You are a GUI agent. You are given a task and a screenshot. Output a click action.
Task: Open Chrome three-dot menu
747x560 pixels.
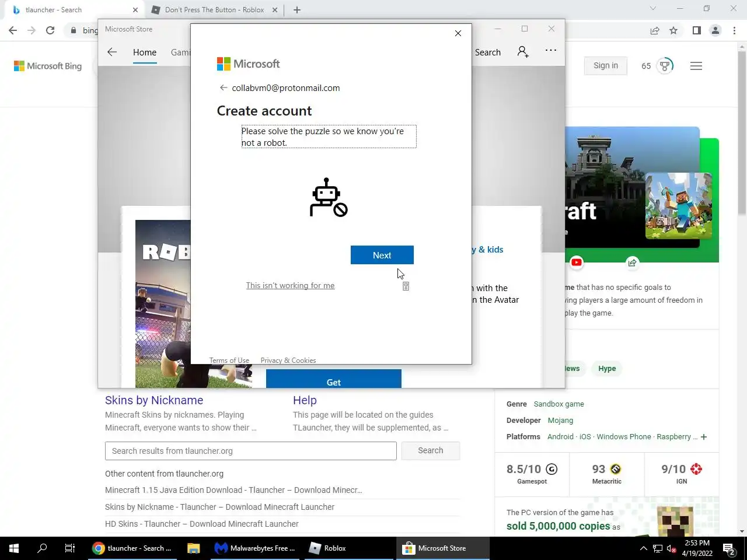pos(734,30)
